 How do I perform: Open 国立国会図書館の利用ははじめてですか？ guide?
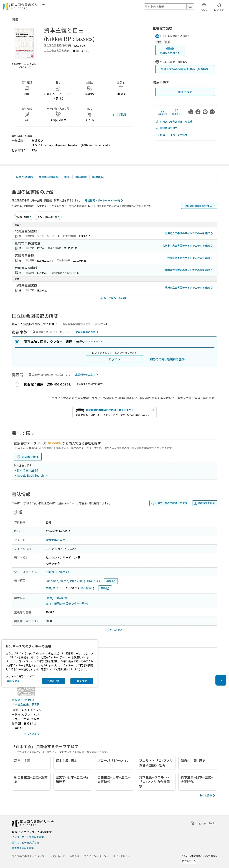[x=114, y=412]
